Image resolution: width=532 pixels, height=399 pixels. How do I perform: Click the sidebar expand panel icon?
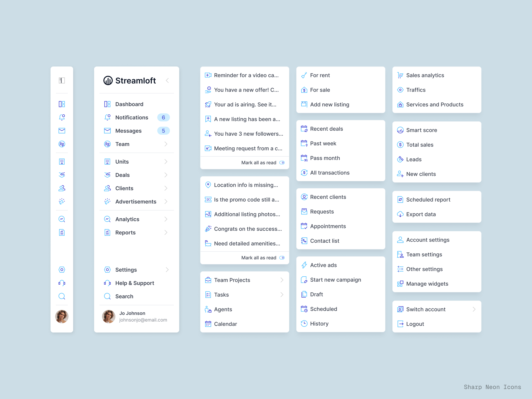(62, 80)
